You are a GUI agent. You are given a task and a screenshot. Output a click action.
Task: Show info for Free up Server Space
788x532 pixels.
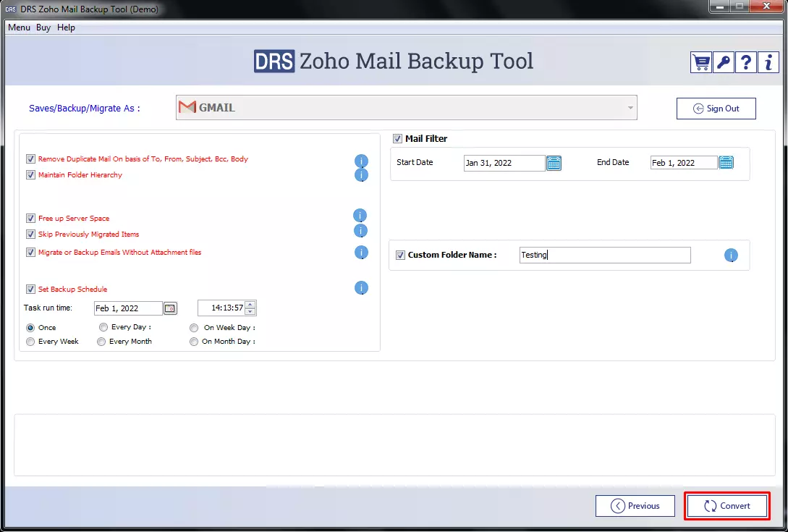pyautogui.click(x=360, y=216)
